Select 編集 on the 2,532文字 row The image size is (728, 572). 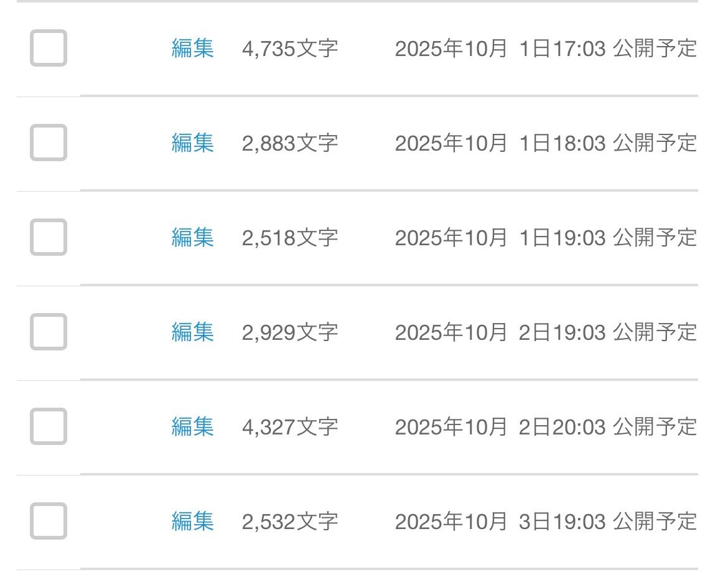[x=192, y=522]
